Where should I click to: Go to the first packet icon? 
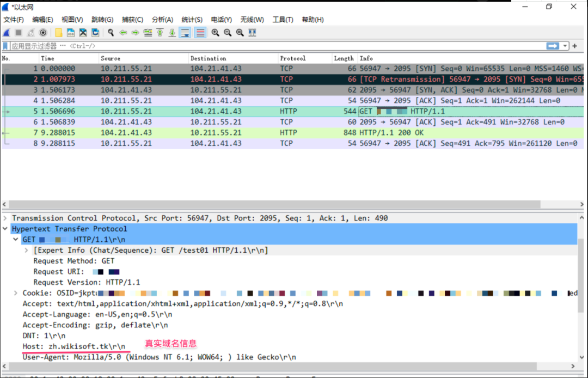[x=160, y=33]
